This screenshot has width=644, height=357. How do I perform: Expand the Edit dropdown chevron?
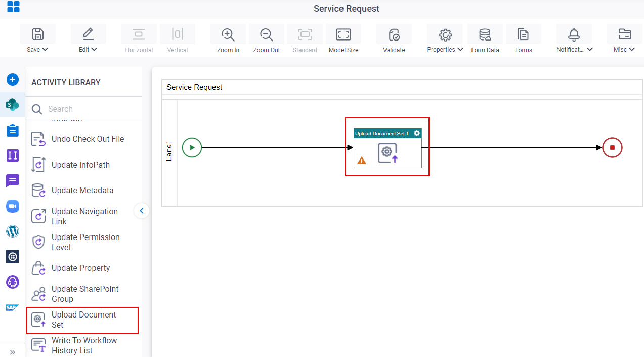click(94, 50)
